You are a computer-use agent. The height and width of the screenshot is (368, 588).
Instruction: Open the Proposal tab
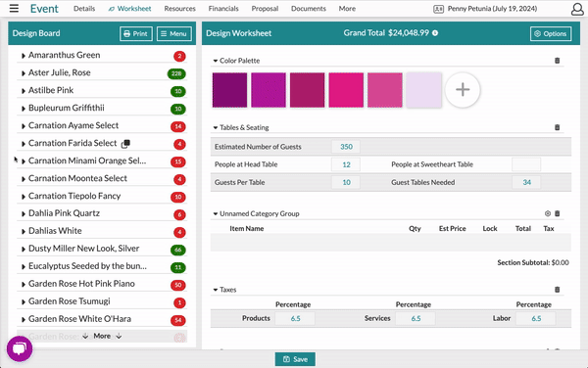point(265,8)
